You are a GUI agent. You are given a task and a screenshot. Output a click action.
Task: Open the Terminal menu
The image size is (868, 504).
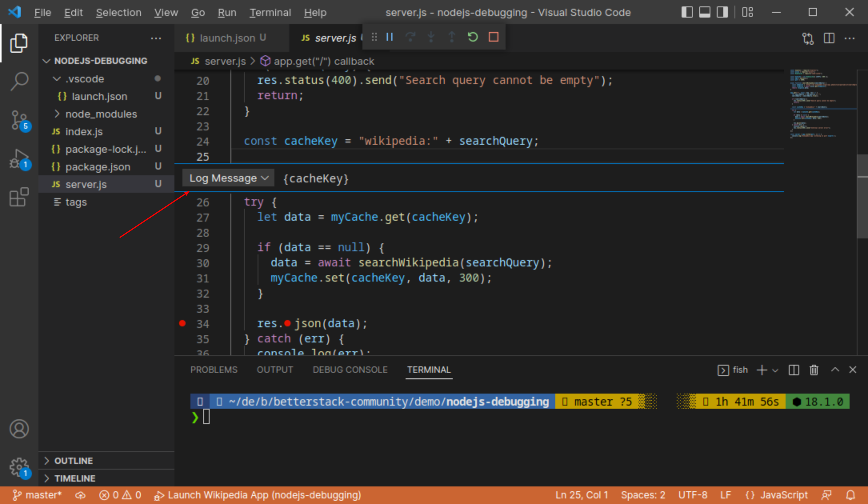[270, 12]
